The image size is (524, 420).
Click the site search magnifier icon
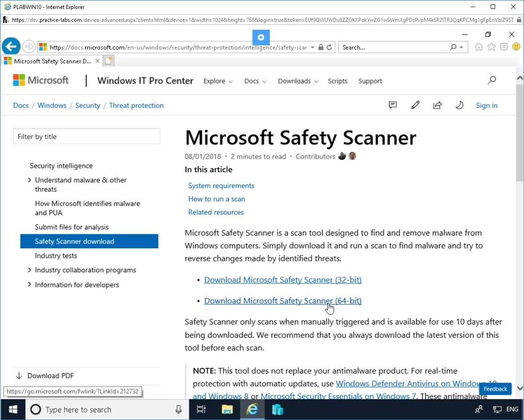492,80
